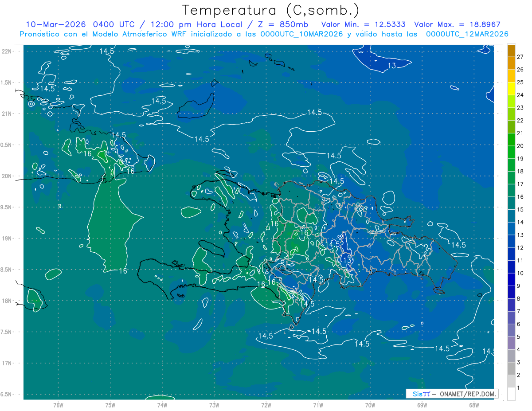Click 'Valor Max. = 18.8967' readout
This screenshot has width=532, height=411.
458,24
